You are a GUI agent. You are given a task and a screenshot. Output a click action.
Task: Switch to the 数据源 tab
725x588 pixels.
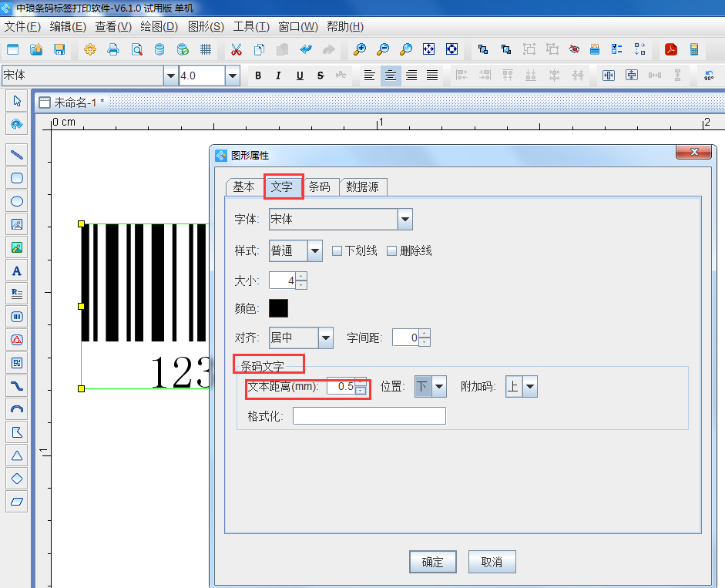362,186
